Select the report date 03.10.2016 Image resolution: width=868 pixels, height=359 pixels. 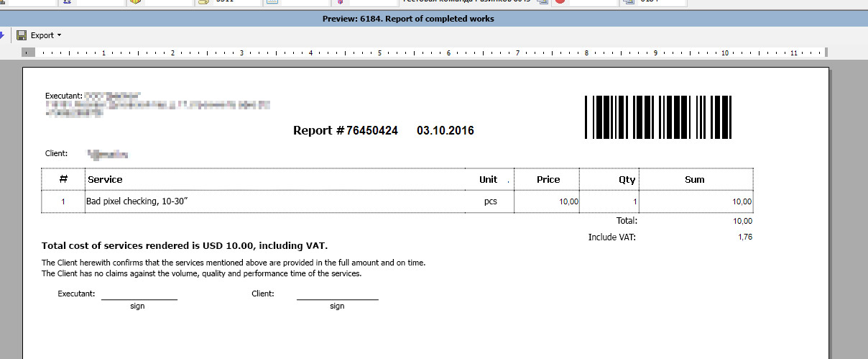coord(445,131)
